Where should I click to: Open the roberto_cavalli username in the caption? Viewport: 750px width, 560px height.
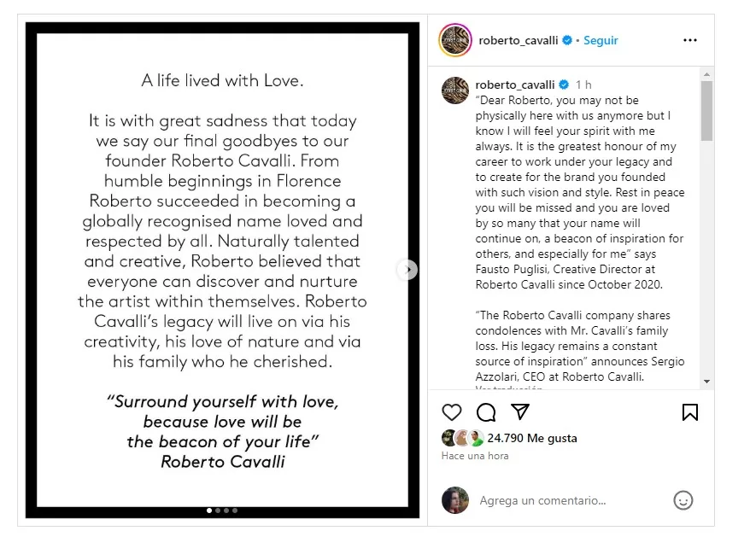(x=515, y=85)
